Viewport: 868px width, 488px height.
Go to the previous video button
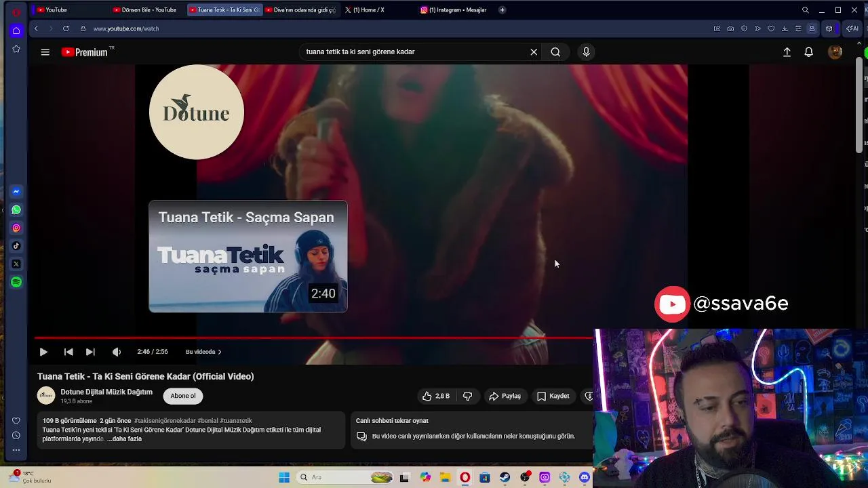[68, 352]
